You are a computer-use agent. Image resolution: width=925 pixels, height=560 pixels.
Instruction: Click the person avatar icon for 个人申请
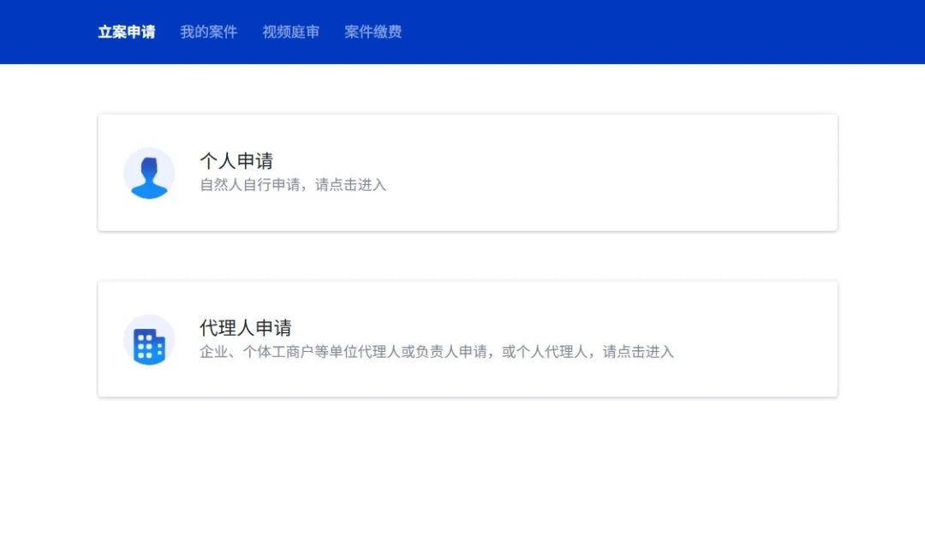click(149, 173)
